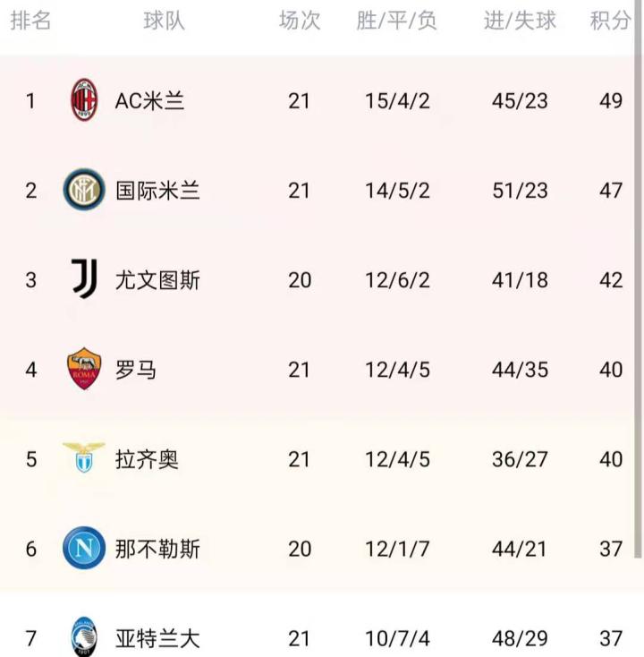This screenshot has width=644, height=657.
Task: Open the AC米兰 team name
Action: (149, 100)
